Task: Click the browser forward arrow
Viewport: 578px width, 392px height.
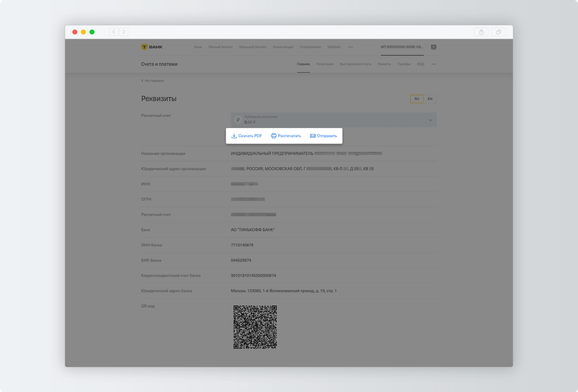Action: 124,32
